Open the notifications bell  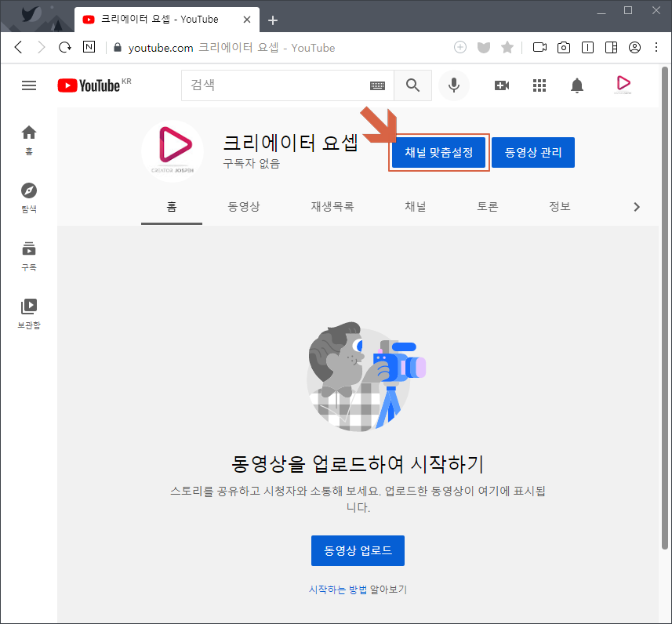[577, 85]
